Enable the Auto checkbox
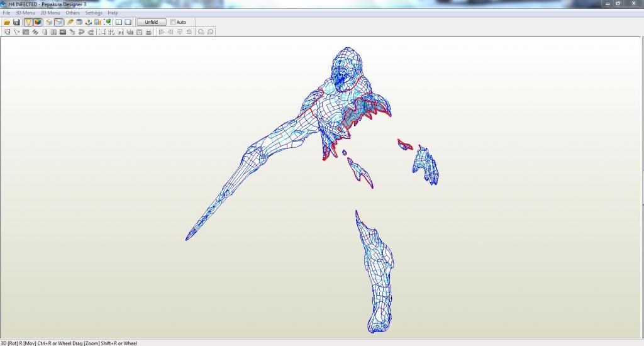The image size is (644, 346). [173, 22]
